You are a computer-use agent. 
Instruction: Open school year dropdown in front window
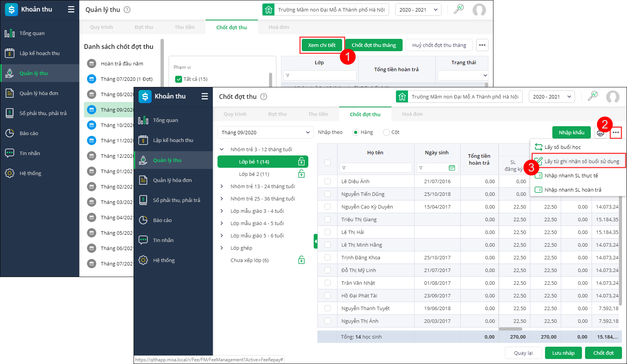click(552, 97)
